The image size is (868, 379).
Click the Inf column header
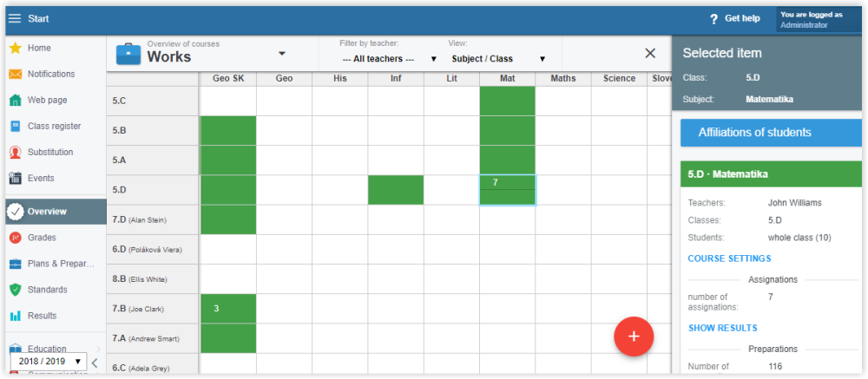click(396, 79)
